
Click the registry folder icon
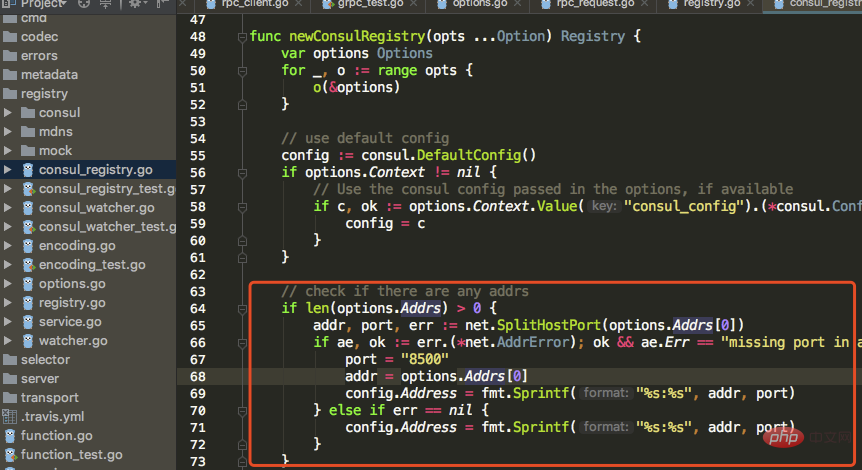tap(10, 93)
